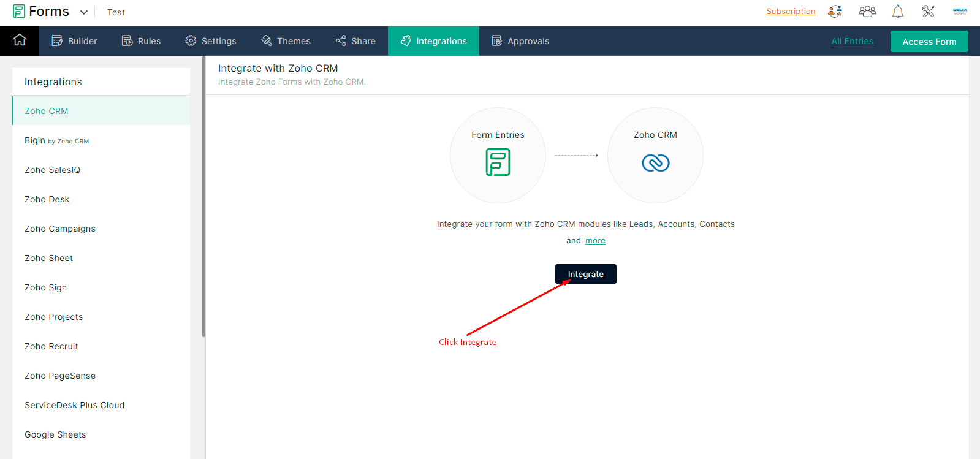The width and height of the screenshot is (980, 459).
Task: Click the Subscription link
Action: (x=791, y=12)
